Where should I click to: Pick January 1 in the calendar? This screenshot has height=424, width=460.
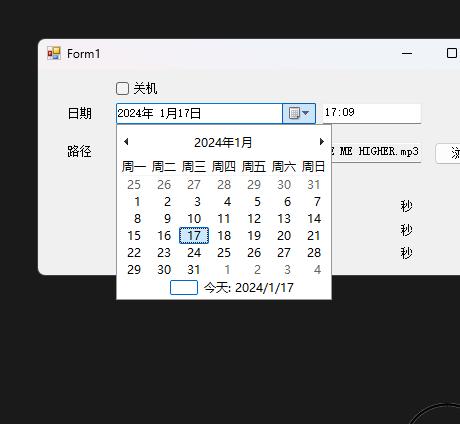(137, 202)
